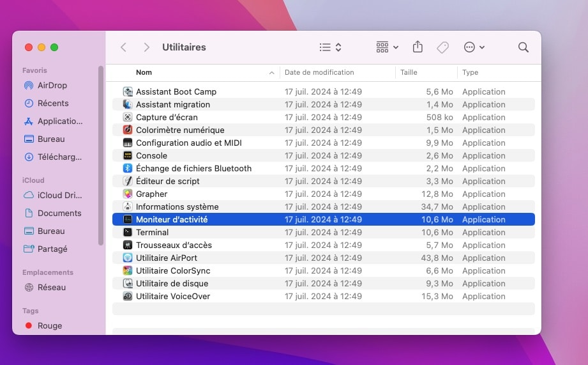The height and width of the screenshot is (365, 588).
Task: Sort by the Nom column header
Action: click(x=144, y=72)
